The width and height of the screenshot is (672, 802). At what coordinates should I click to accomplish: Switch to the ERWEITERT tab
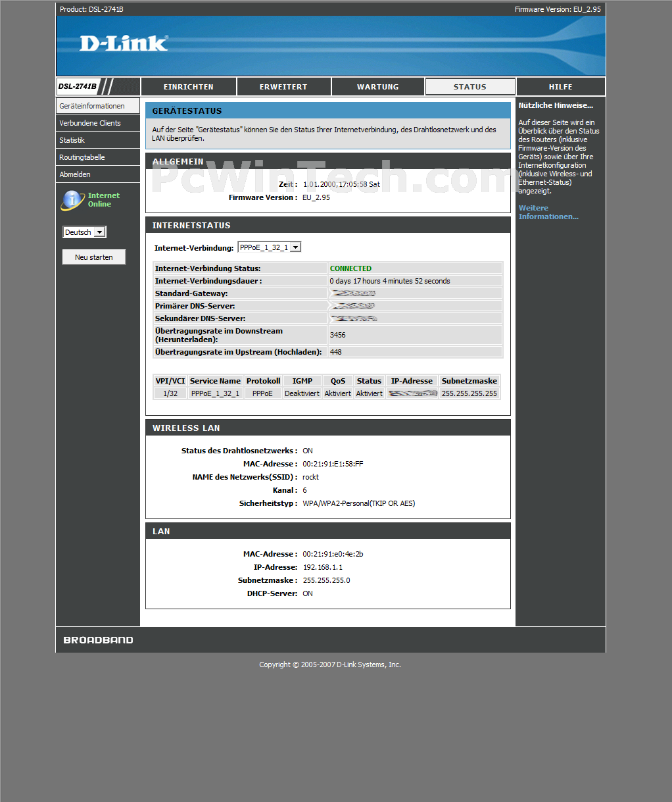click(283, 87)
